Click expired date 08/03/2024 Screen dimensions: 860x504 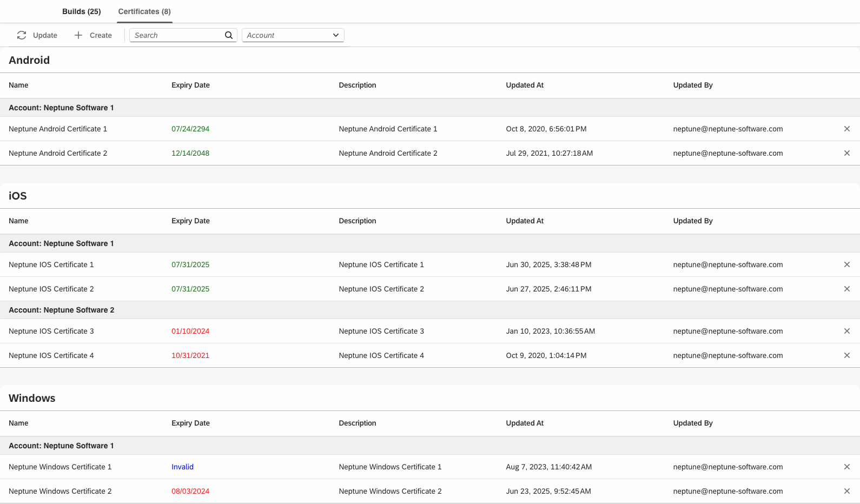(x=190, y=491)
